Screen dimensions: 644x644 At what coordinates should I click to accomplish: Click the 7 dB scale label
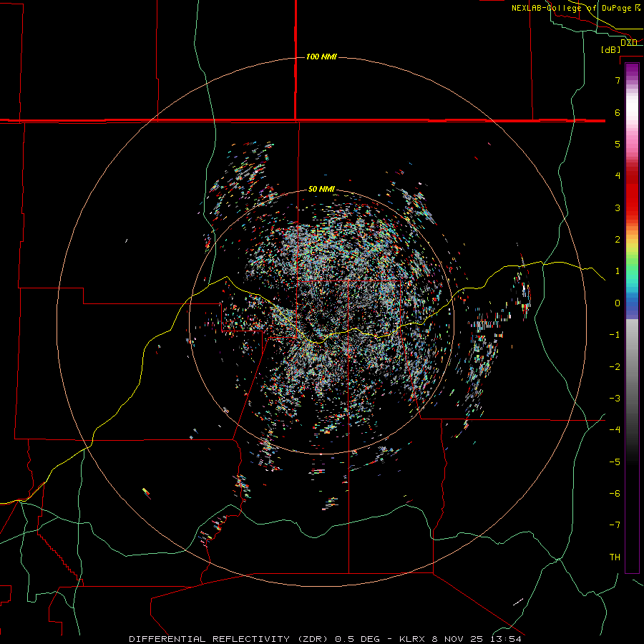click(618, 80)
